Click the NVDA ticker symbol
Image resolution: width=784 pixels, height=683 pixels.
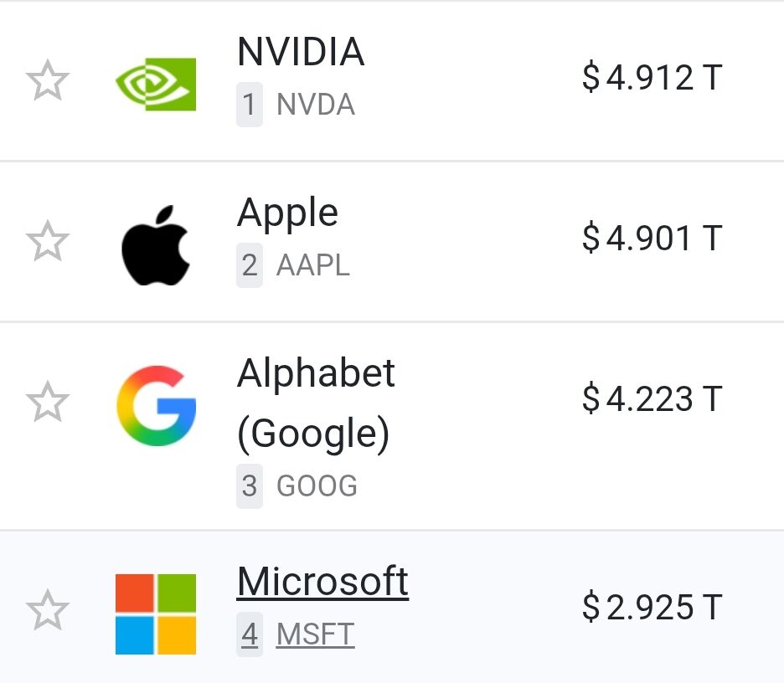(x=316, y=105)
